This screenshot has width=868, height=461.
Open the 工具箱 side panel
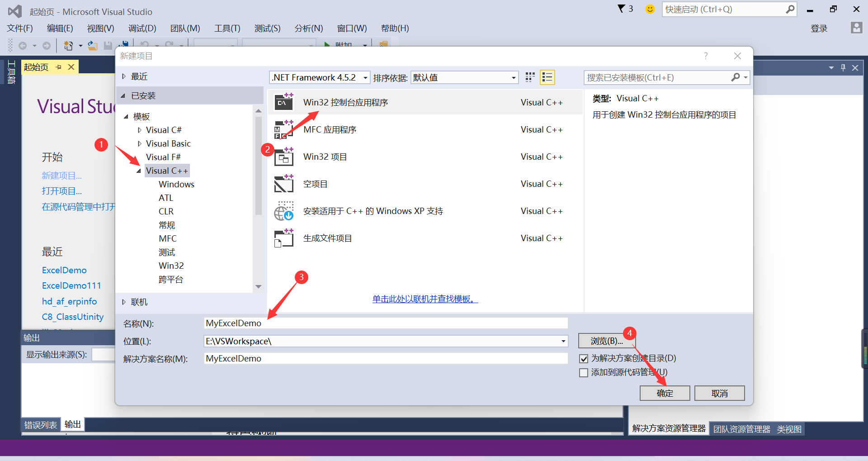[11, 72]
